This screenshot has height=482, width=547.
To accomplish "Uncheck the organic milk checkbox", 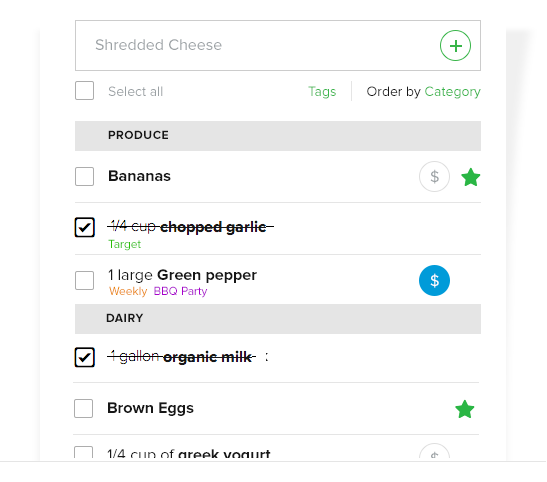I will (x=84, y=357).
